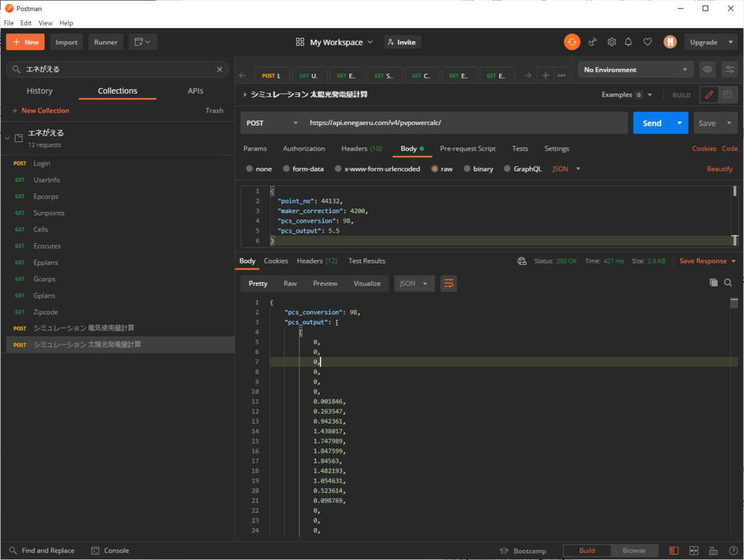Open the capture requests satellite icon

[593, 42]
